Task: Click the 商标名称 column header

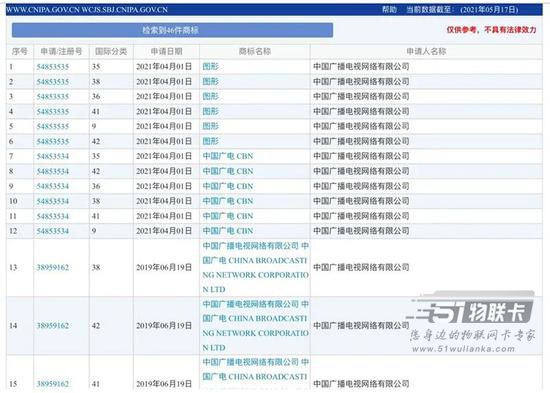Action: 255,52
